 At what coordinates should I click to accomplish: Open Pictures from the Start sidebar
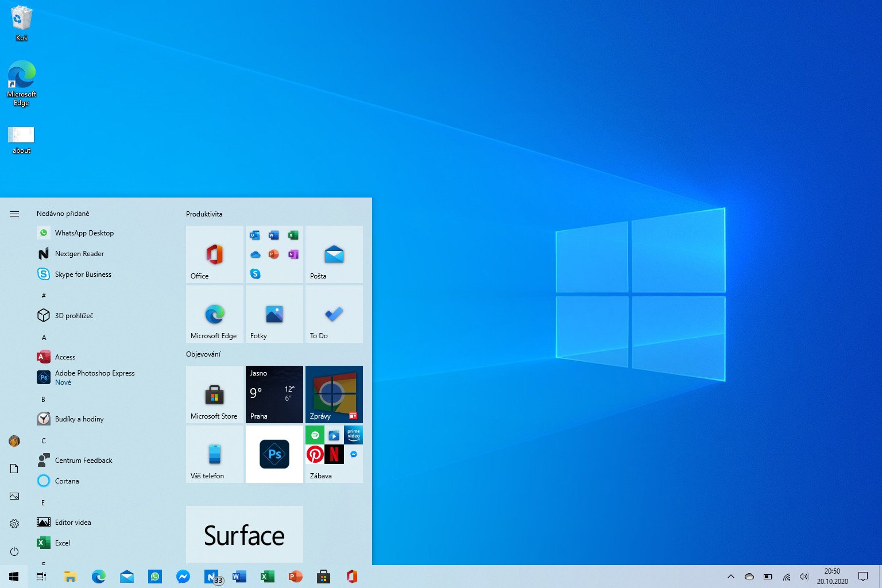click(14, 496)
